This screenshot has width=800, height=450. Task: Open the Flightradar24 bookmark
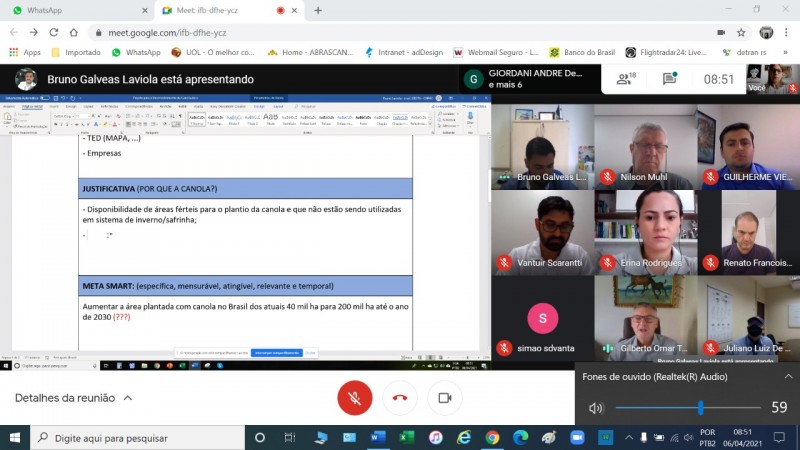pos(666,52)
